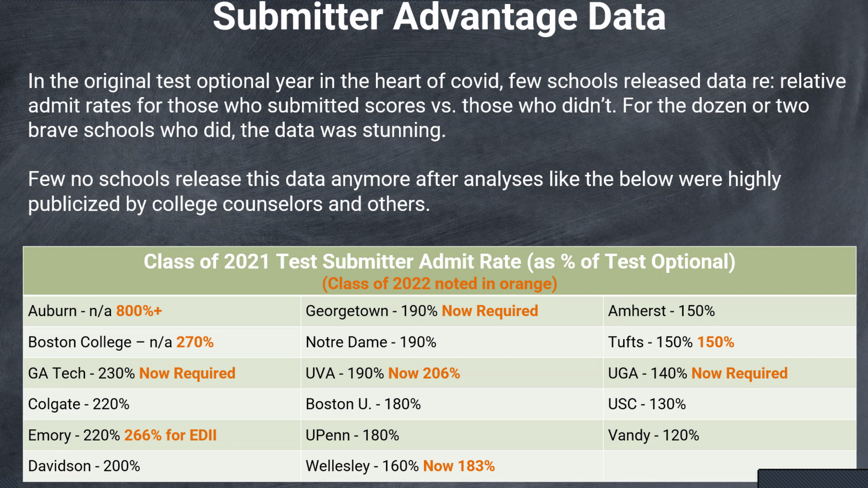The width and height of the screenshot is (868, 488).
Task: Select the Notre Dame - 190% cell
Action: tap(371, 342)
